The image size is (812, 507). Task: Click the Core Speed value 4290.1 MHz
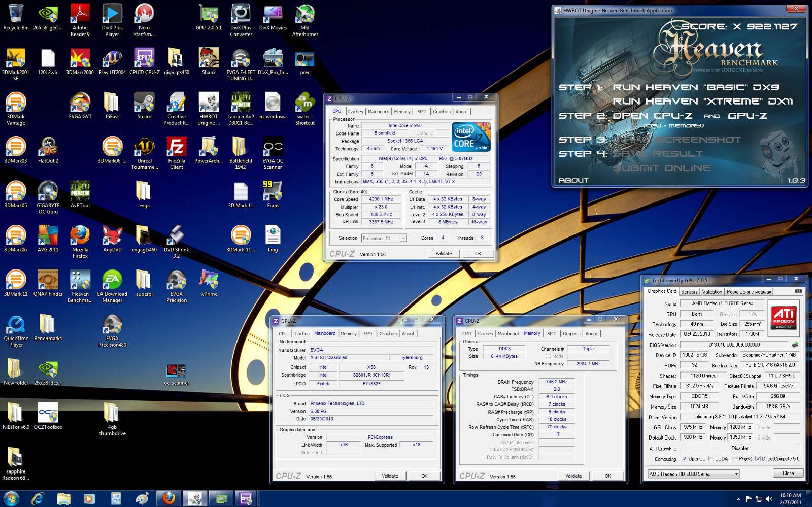pyautogui.click(x=381, y=199)
